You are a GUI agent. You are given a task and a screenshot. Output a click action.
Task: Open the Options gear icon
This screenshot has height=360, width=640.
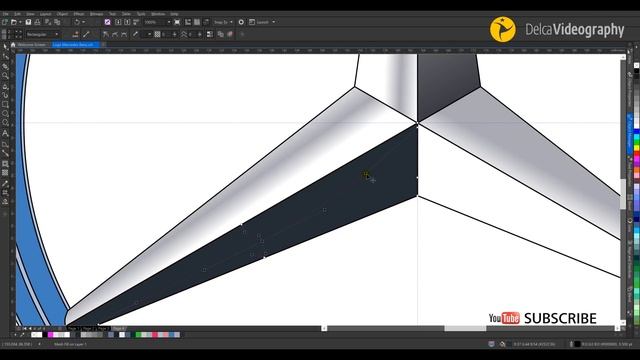tap(241, 22)
